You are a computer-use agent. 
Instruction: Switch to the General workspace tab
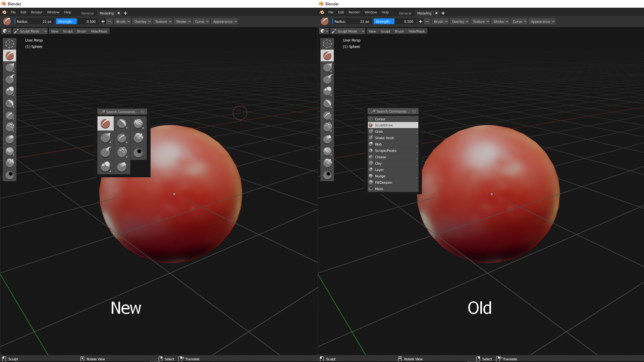[87, 13]
